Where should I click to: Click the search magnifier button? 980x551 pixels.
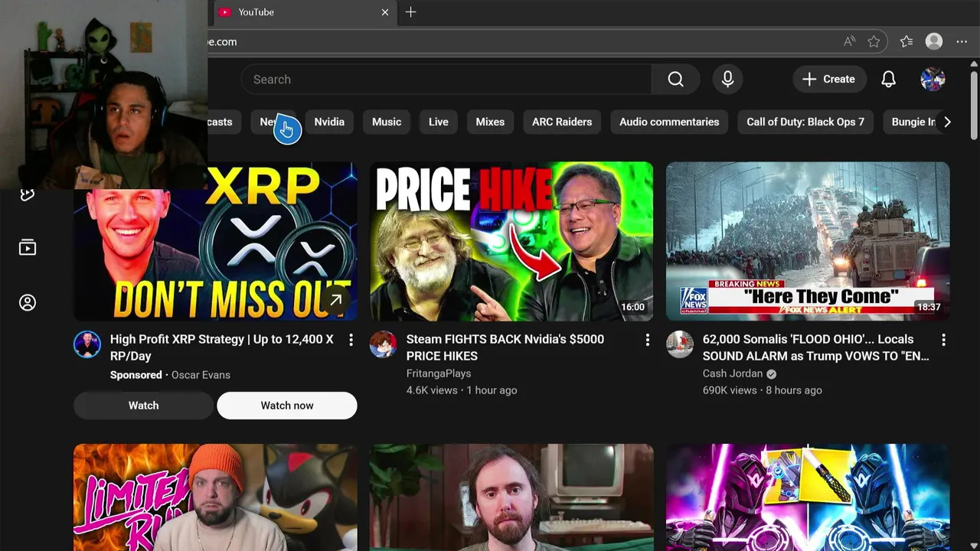tap(675, 80)
